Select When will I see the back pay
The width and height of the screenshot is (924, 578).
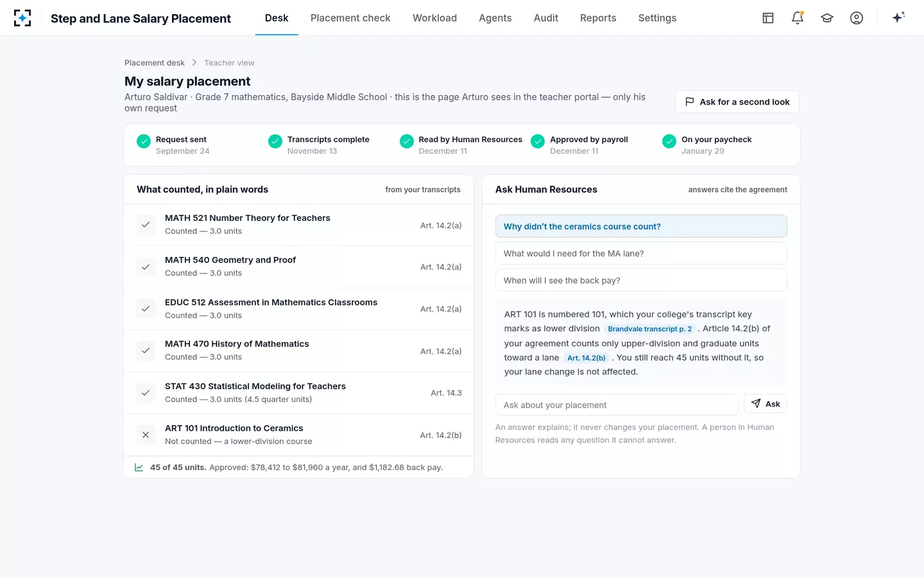pyautogui.click(x=641, y=280)
